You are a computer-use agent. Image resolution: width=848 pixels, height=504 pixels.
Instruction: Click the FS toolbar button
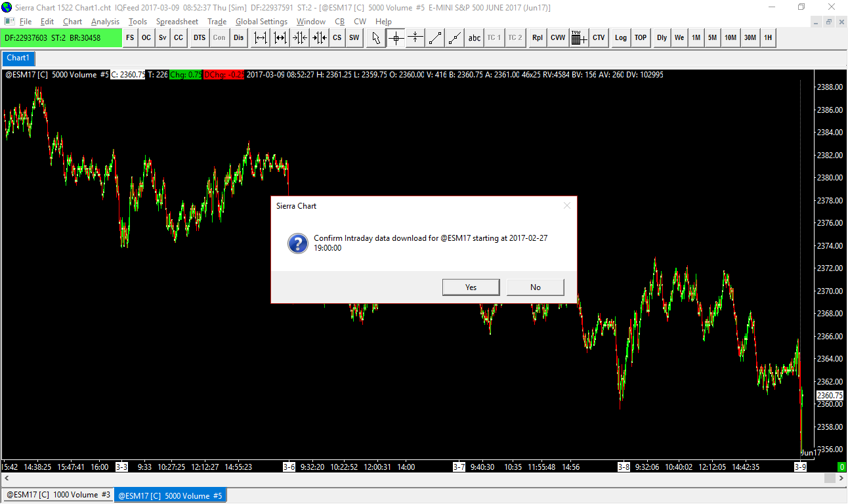coord(130,38)
